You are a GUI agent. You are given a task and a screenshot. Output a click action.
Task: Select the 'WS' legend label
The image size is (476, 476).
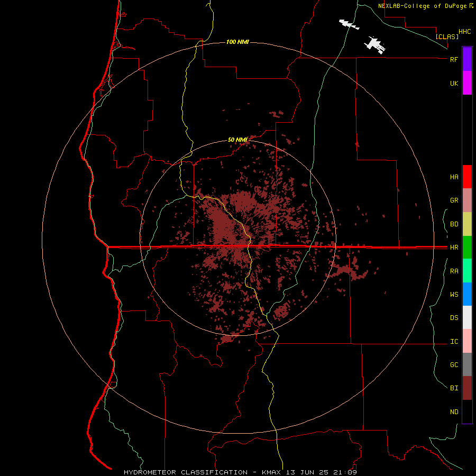454,295
